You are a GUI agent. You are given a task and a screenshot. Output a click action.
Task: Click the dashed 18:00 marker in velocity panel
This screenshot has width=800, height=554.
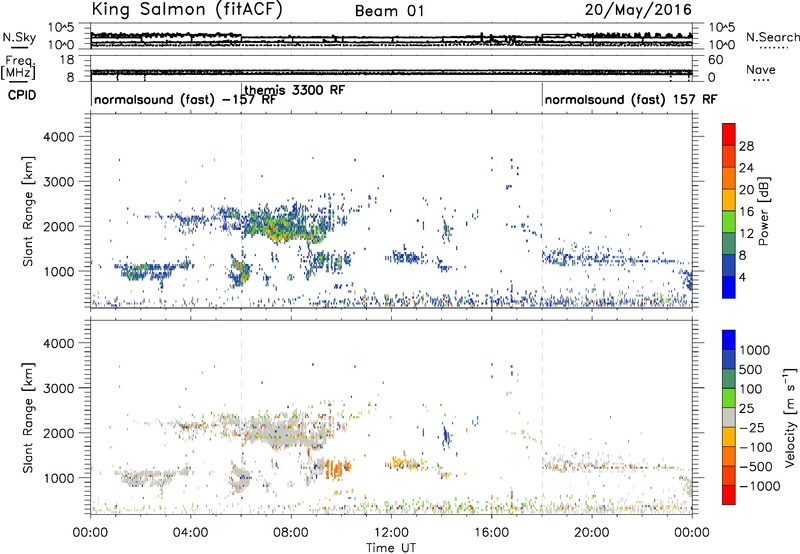coord(542,417)
